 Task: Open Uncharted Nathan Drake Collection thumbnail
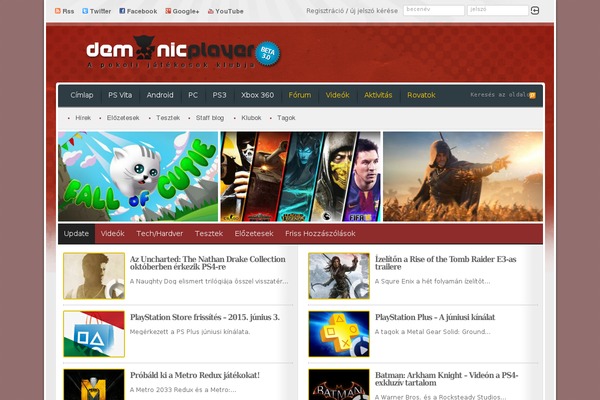[x=94, y=276]
